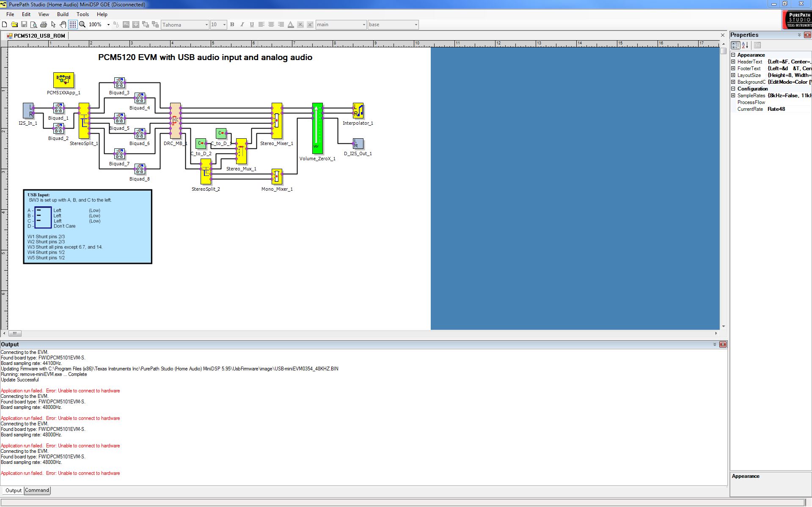Click the canvas vertical scrollbar thumb
The width and height of the screenshot is (812, 507).
tap(723, 51)
